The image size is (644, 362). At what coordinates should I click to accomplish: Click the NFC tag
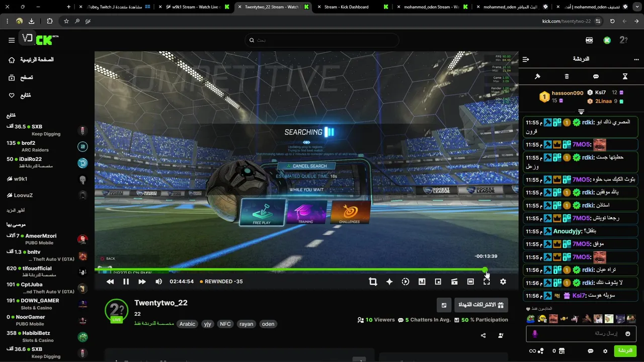(x=225, y=324)
